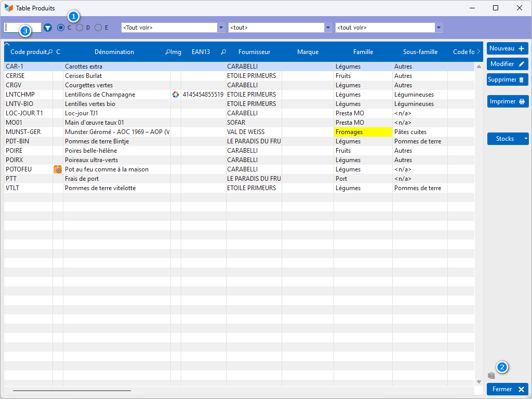Viewport: 532px width, 399px height.
Task: Sort by the Famille column header
Action: 363,52
